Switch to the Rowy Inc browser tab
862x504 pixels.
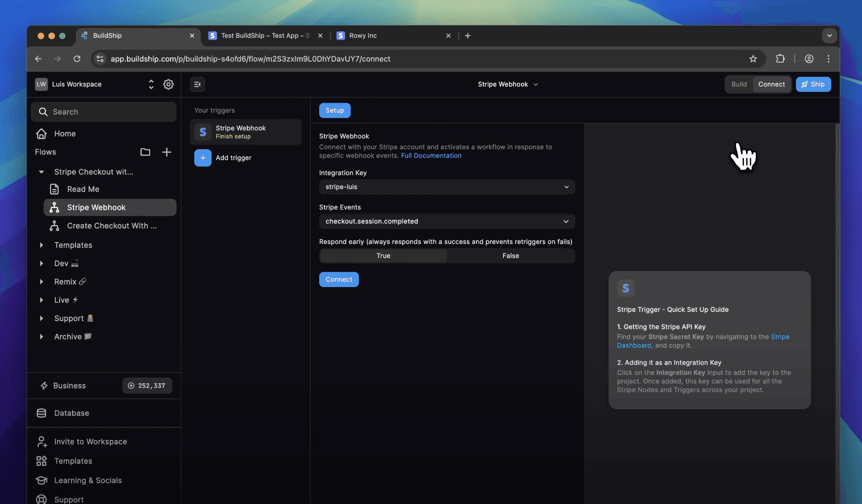tap(393, 36)
